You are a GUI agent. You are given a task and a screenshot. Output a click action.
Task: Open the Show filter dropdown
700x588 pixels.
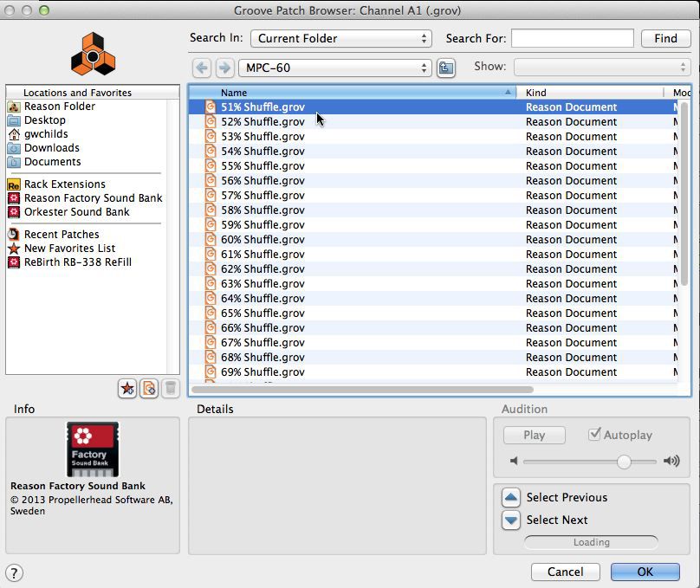pos(602,68)
